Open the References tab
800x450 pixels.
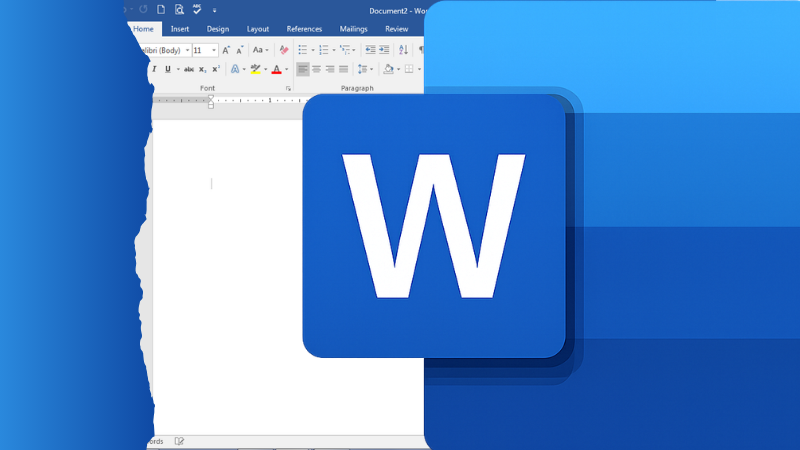304,29
